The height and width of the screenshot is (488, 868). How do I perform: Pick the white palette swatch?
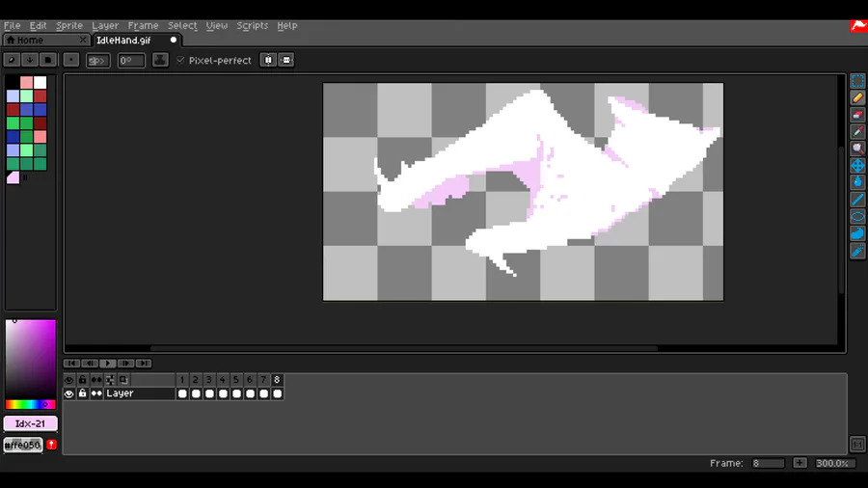click(x=40, y=82)
